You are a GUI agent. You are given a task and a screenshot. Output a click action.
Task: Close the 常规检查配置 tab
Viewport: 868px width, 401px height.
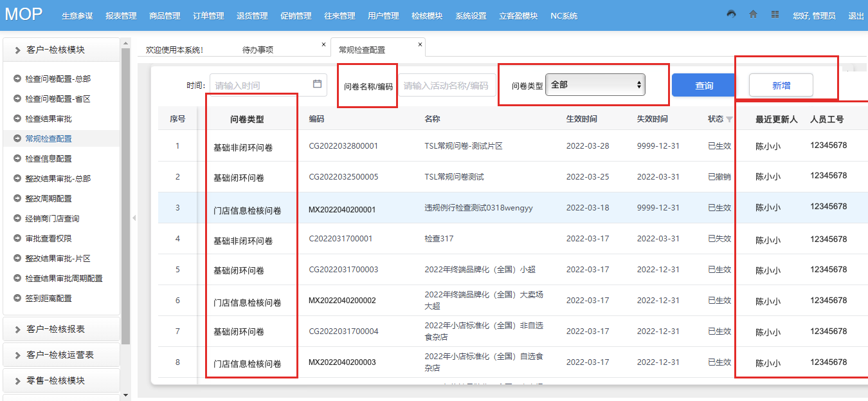click(x=420, y=44)
